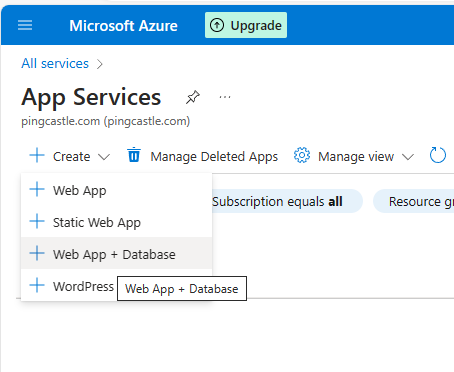Click the plus icon next to WordPress

[37, 286]
